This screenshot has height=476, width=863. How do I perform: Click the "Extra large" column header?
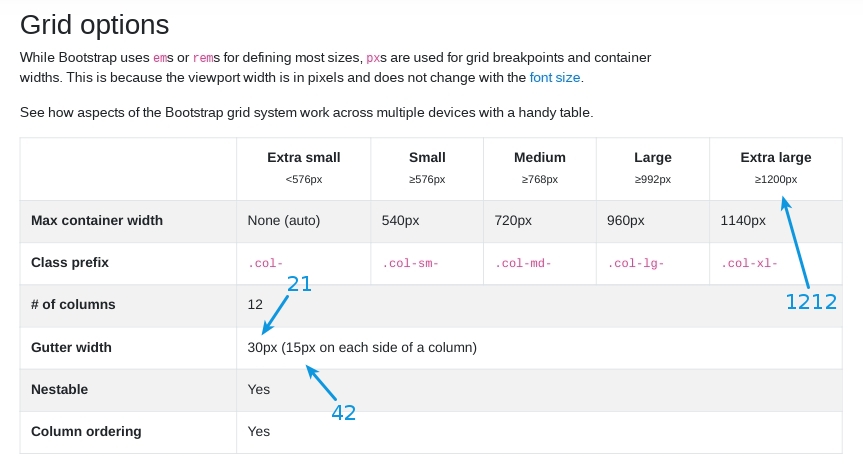[x=775, y=157]
